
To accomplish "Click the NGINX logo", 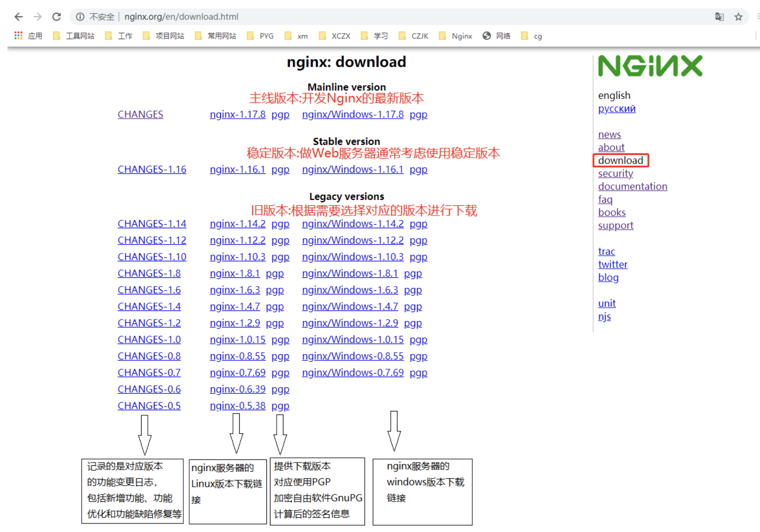I will 650,65.
